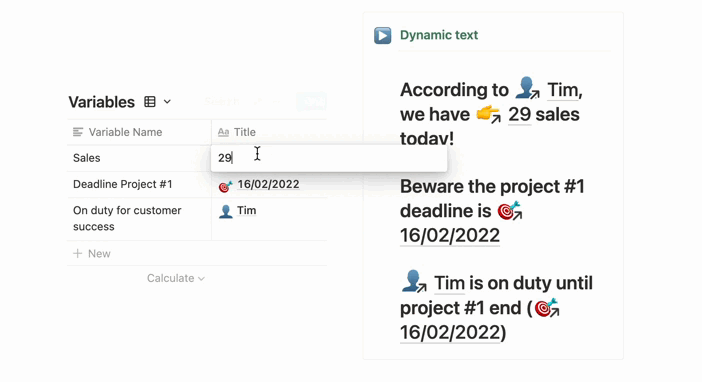Click the Variables database title
Viewport: 702px width, 382px height.
click(102, 102)
